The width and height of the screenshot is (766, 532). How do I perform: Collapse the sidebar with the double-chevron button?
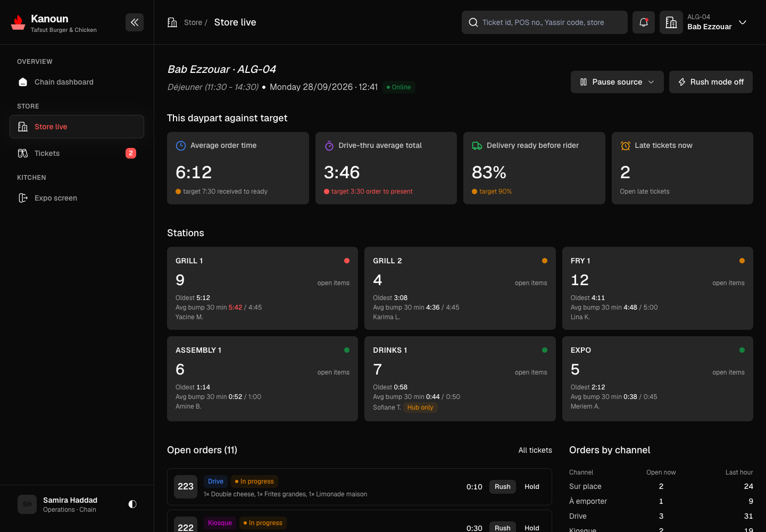coord(135,22)
